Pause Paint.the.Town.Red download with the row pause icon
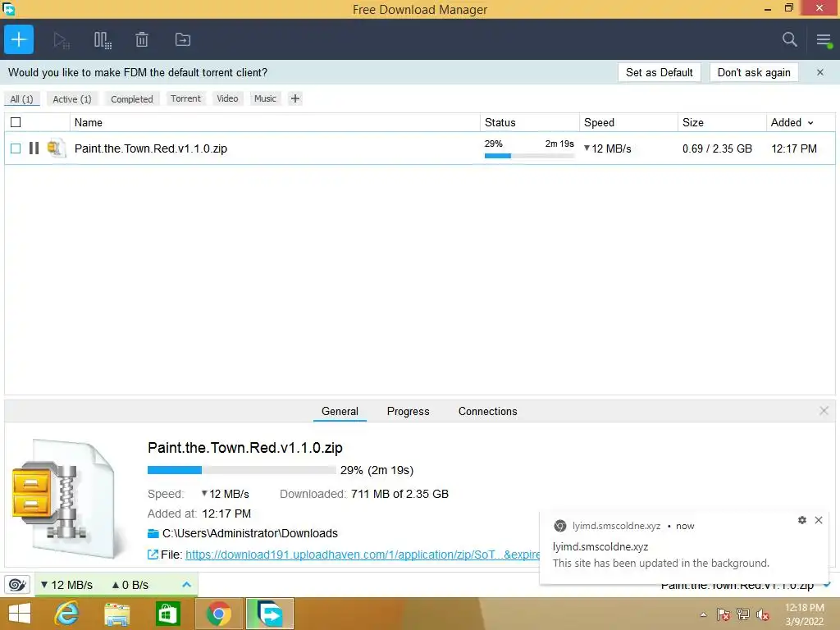Screen dimensions: 840x630 click(34, 148)
